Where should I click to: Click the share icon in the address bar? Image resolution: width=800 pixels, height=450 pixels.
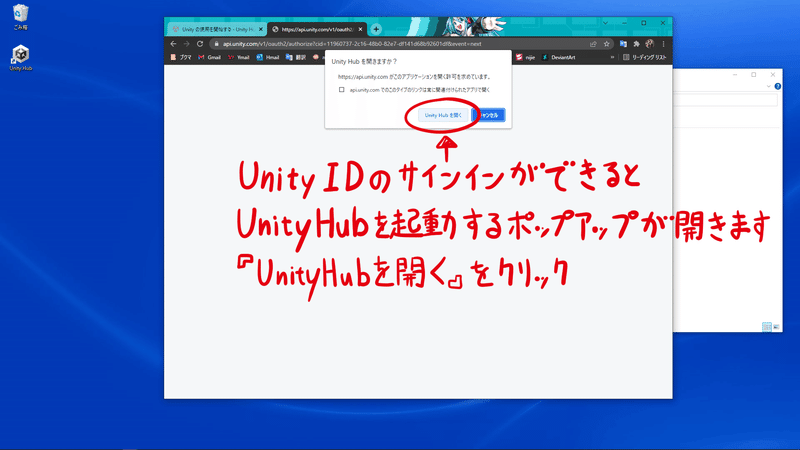593,44
